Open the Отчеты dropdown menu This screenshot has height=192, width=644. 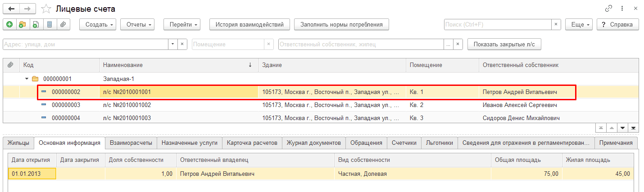coord(137,25)
